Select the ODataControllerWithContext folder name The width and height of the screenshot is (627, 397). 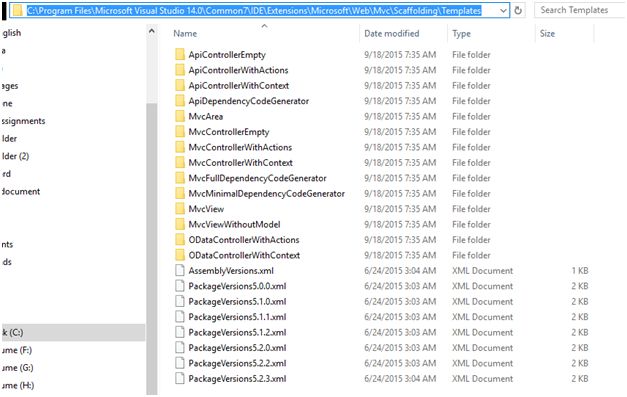[x=244, y=255]
